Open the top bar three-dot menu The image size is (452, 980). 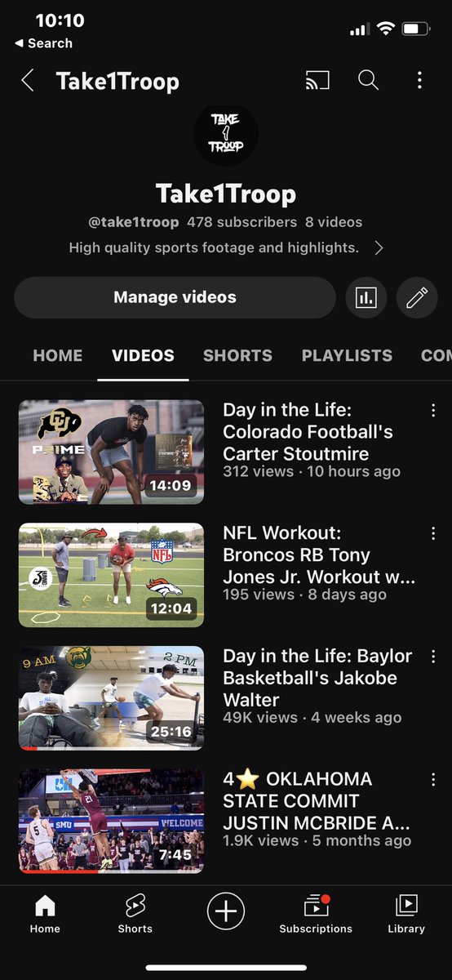419,80
